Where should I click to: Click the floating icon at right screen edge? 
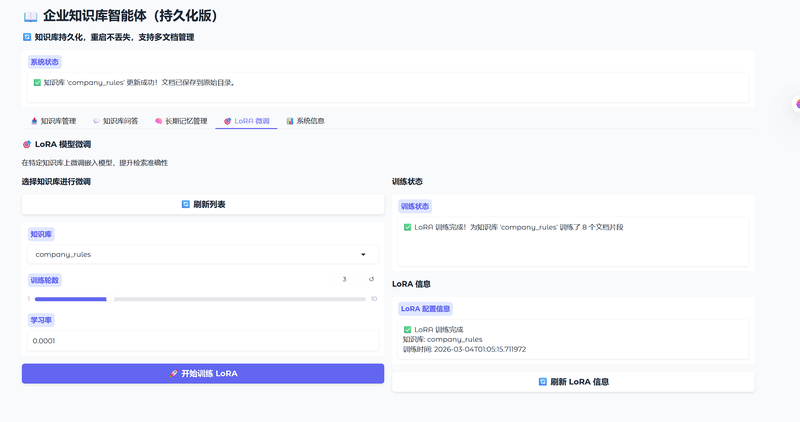797,104
